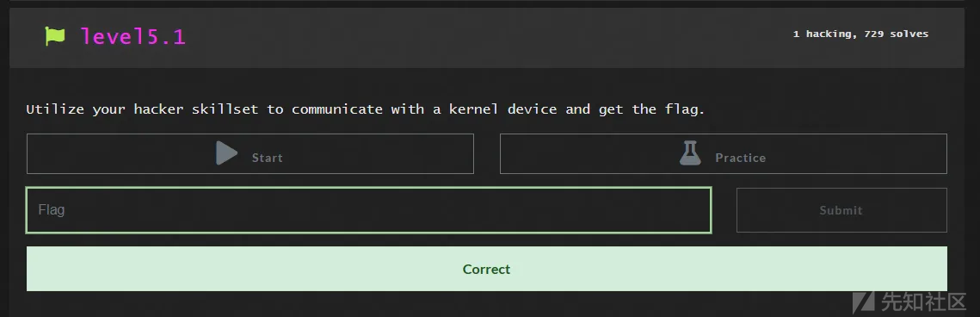The width and height of the screenshot is (980, 317).
Task: Collapse the level5.1 challenge title
Action: click(x=133, y=36)
